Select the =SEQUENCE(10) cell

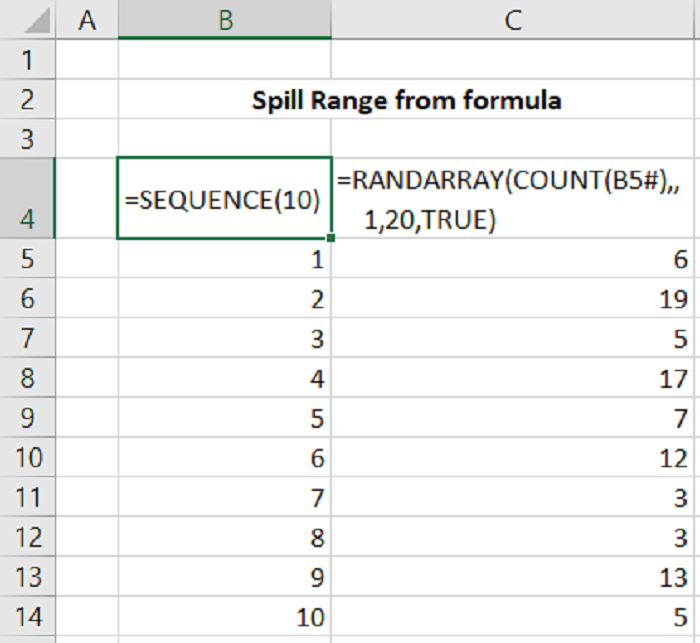[x=225, y=198]
